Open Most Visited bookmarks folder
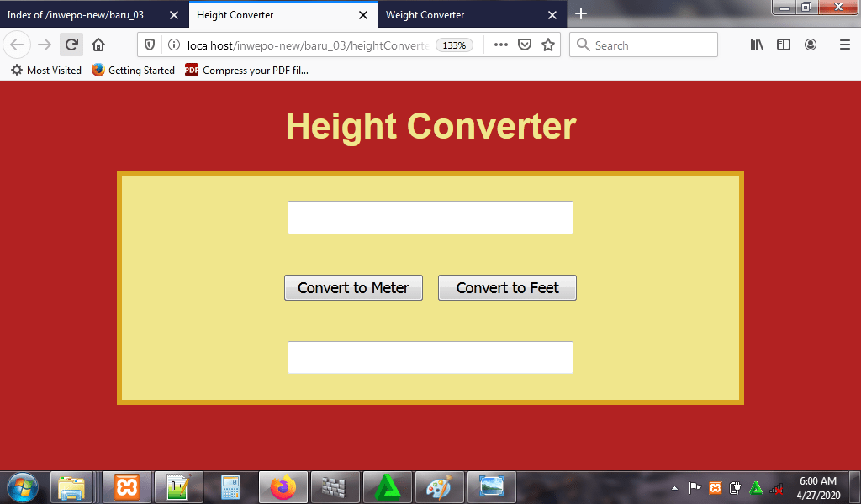This screenshot has height=504, width=861. point(46,71)
